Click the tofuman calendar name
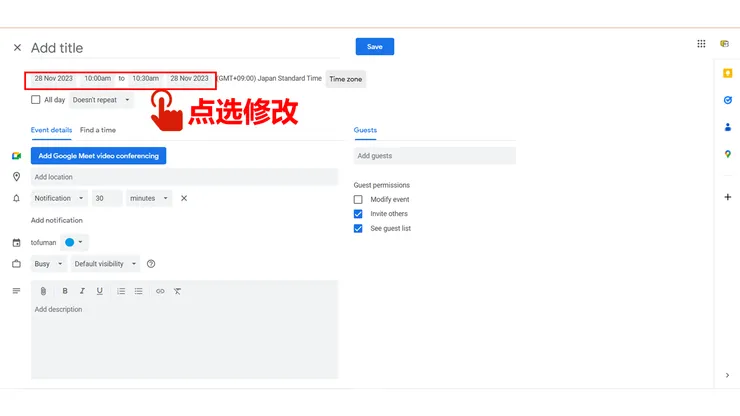740x416 pixels. [43, 243]
